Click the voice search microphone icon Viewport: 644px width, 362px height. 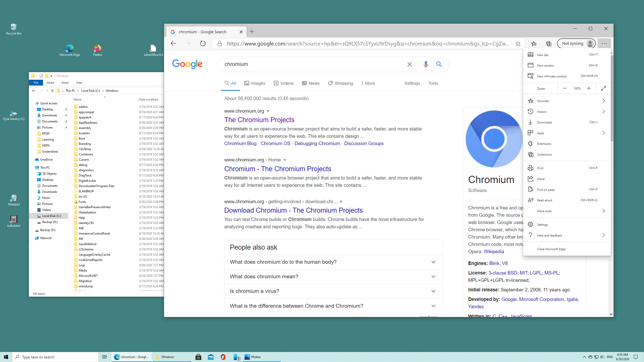[x=426, y=64]
